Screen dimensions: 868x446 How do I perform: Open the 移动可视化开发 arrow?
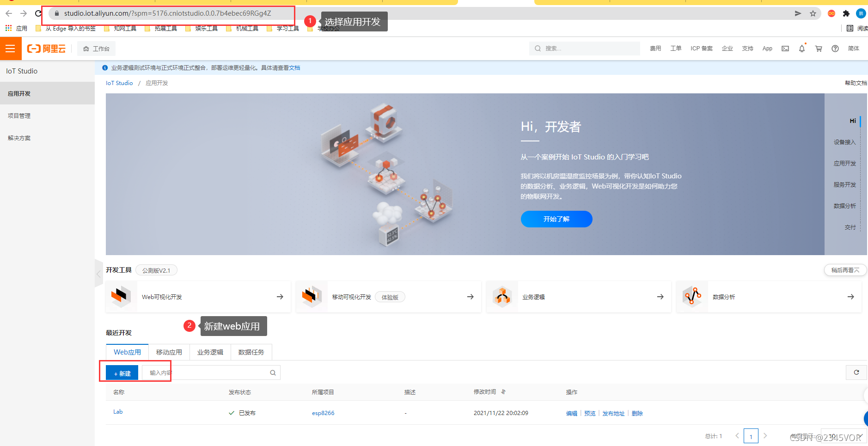(x=471, y=297)
